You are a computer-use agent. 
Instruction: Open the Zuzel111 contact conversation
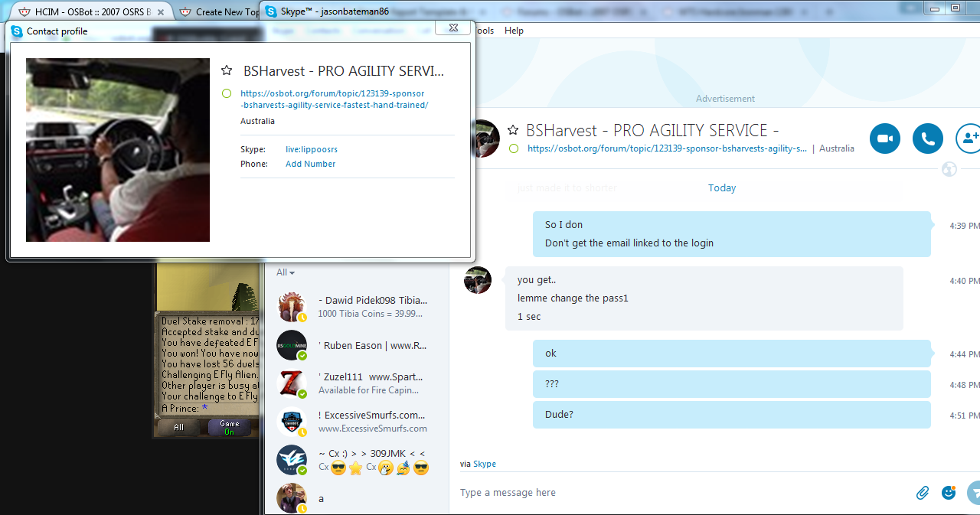click(x=357, y=383)
